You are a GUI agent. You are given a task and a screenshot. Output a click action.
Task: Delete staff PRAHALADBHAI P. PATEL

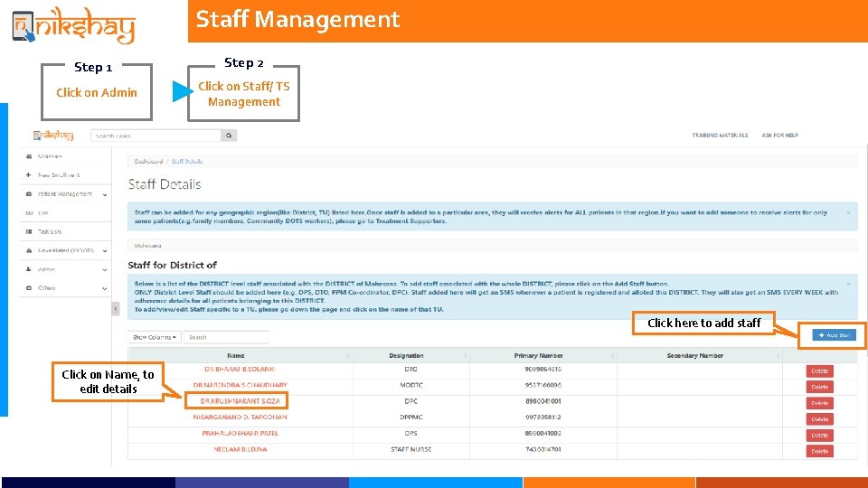coord(819,436)
